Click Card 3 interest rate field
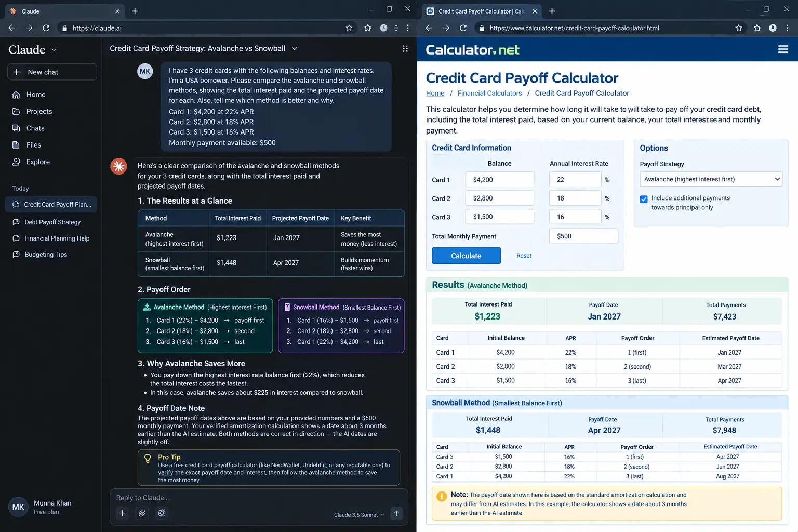Screen dimensions: 798x532 575,217
